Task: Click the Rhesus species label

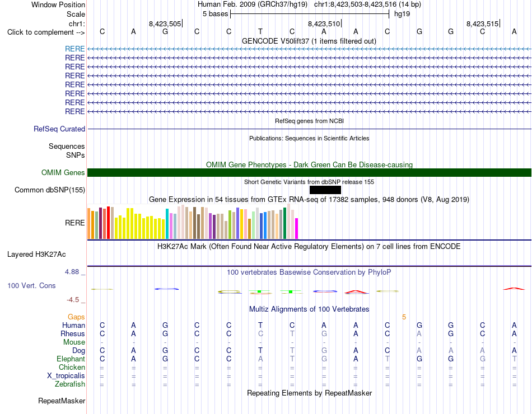Action: coord(73,333)
